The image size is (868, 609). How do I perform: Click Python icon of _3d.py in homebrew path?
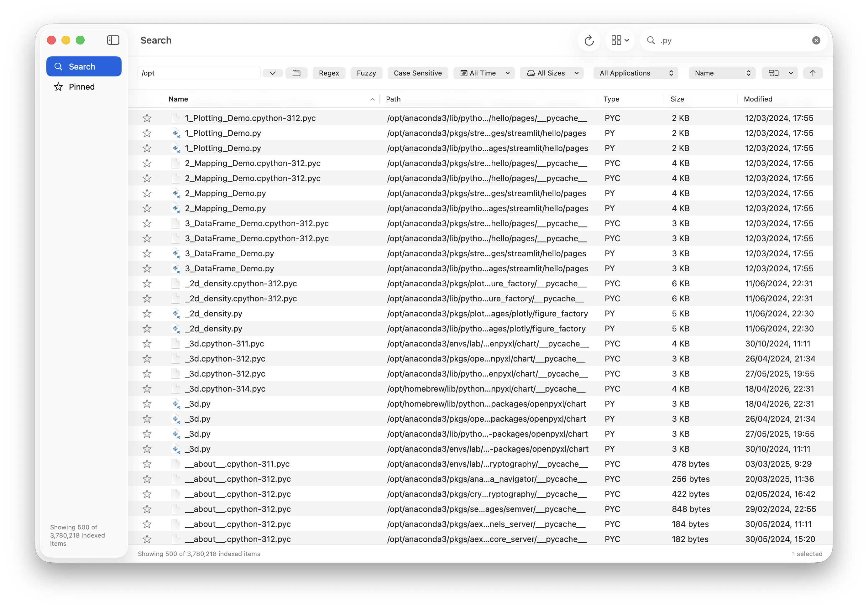click(x=176, y=404)
